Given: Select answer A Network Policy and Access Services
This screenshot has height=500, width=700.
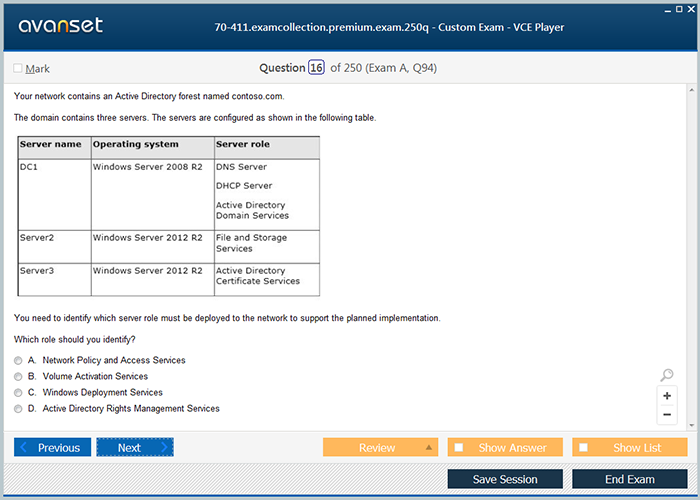Looking at the screenshot, I should coord(18,360).
